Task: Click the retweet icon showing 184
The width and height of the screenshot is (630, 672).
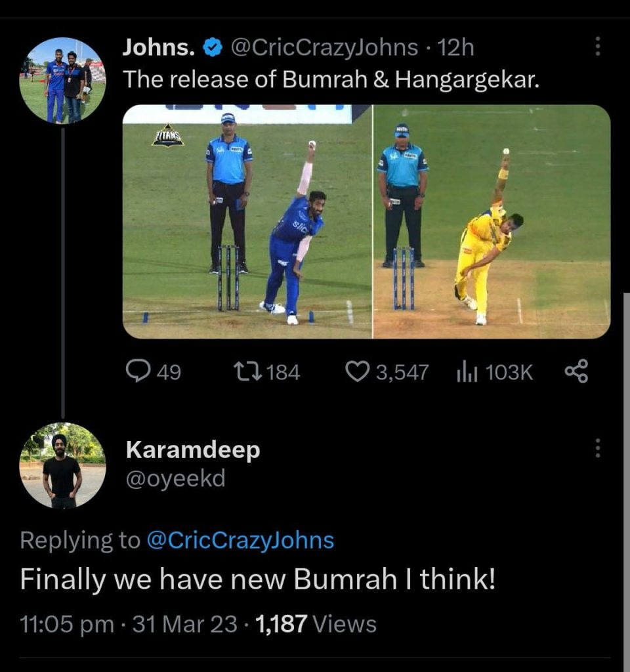Action: click(248, 372)
